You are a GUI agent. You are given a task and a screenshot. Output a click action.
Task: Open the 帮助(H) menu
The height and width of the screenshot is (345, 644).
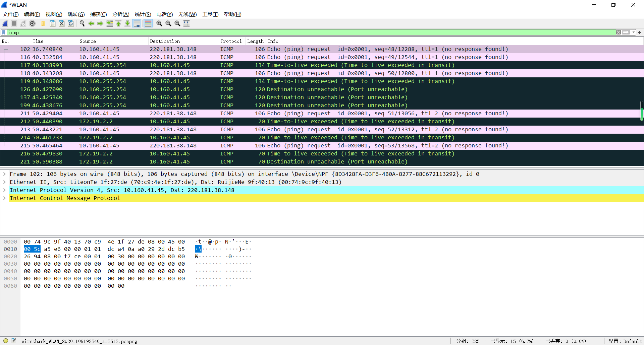click(233, 14)
